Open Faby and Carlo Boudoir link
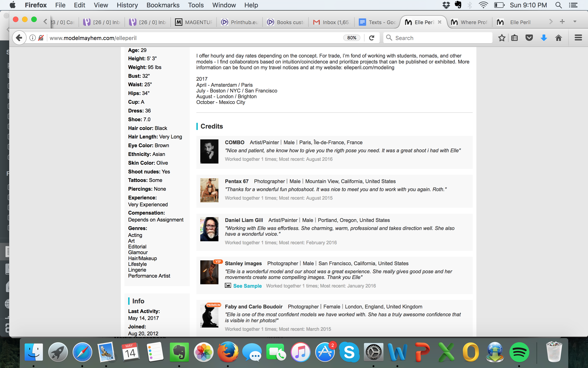Viewport: 588px width, 368px height. [x=253, y=307]
